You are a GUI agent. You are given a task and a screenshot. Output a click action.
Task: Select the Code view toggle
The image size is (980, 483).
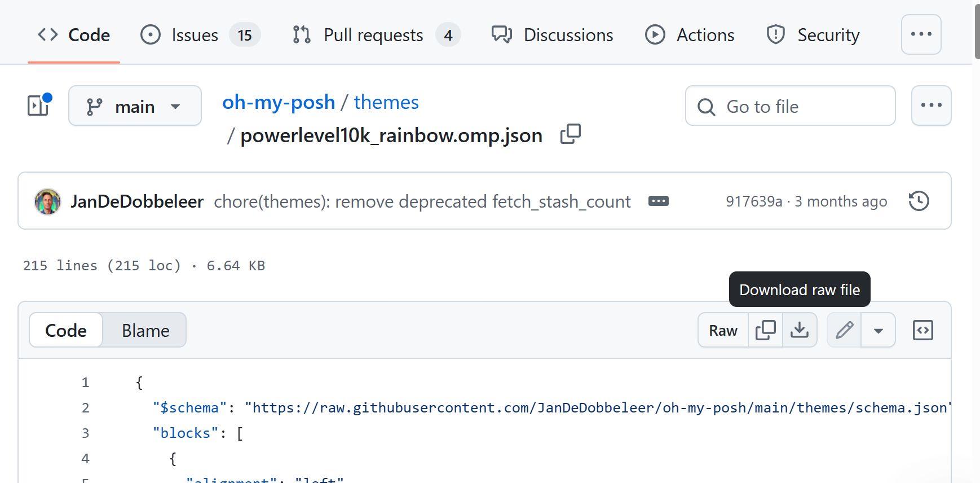[66, 330]
